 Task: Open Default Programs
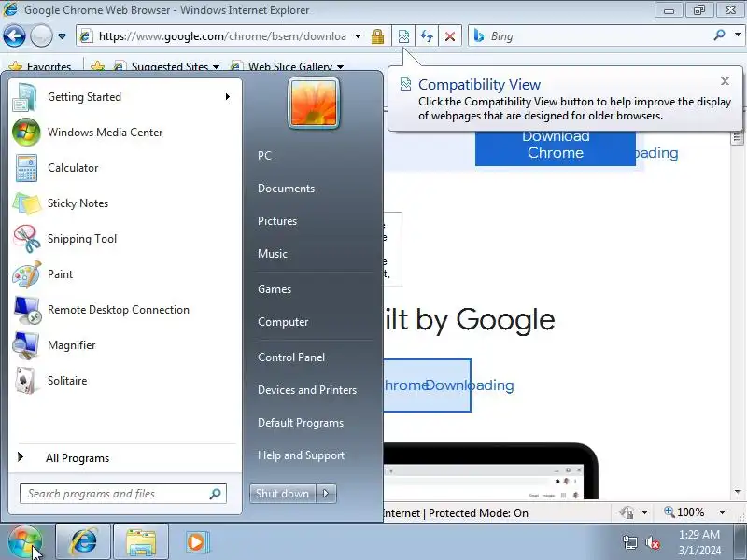tap(300, 423)
